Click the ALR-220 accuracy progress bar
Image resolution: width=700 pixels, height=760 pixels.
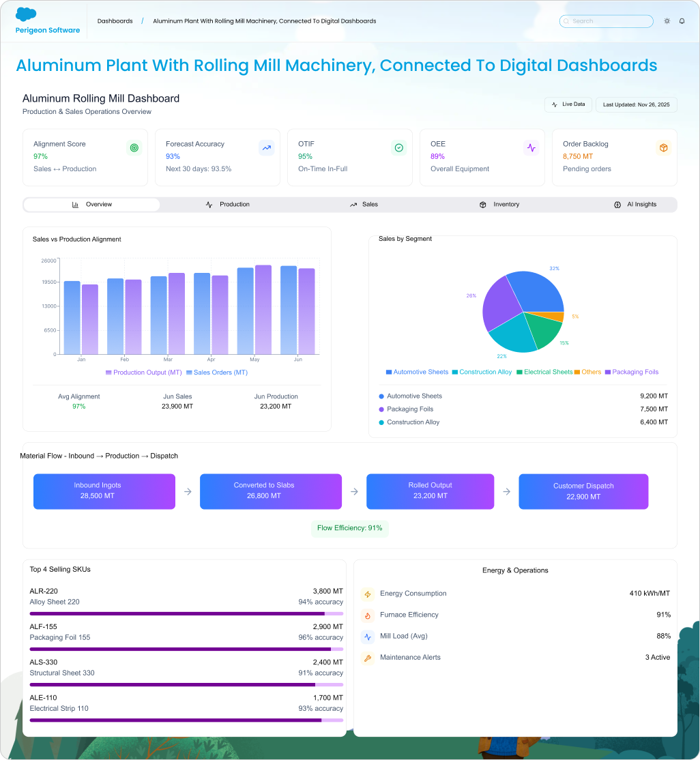point(186,613)
